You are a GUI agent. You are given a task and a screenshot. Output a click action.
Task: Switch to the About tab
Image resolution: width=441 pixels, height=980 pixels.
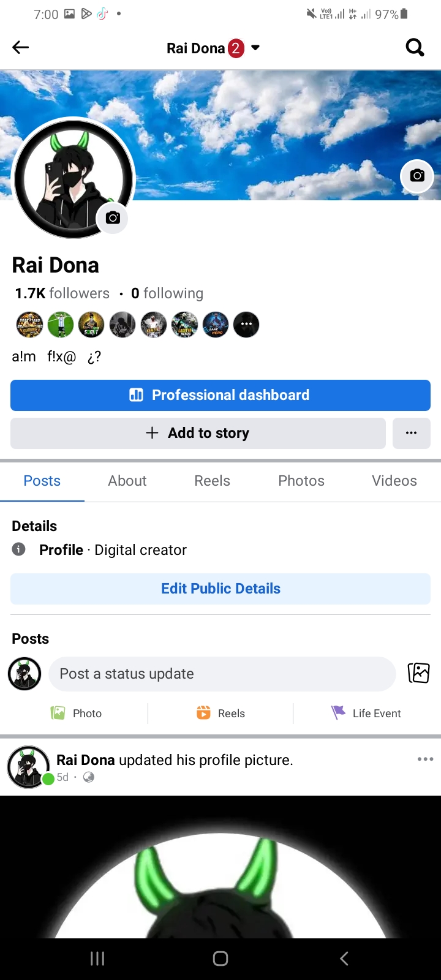pos(127,481)
